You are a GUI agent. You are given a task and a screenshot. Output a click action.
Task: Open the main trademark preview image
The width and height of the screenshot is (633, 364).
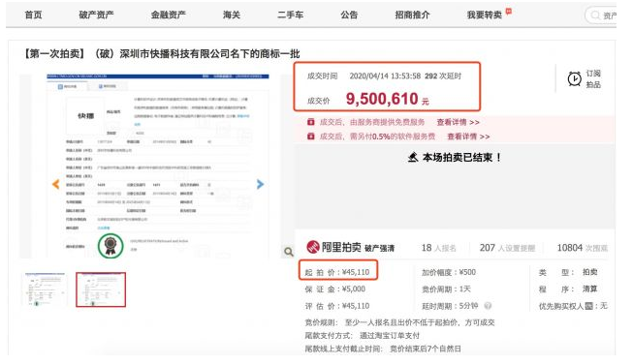pos(158,166)
